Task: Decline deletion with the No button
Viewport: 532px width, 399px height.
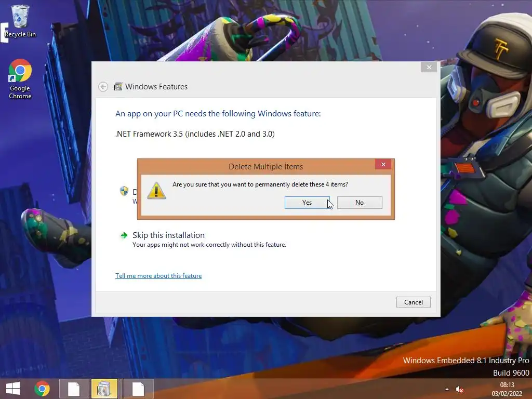Action: [360, 203]
